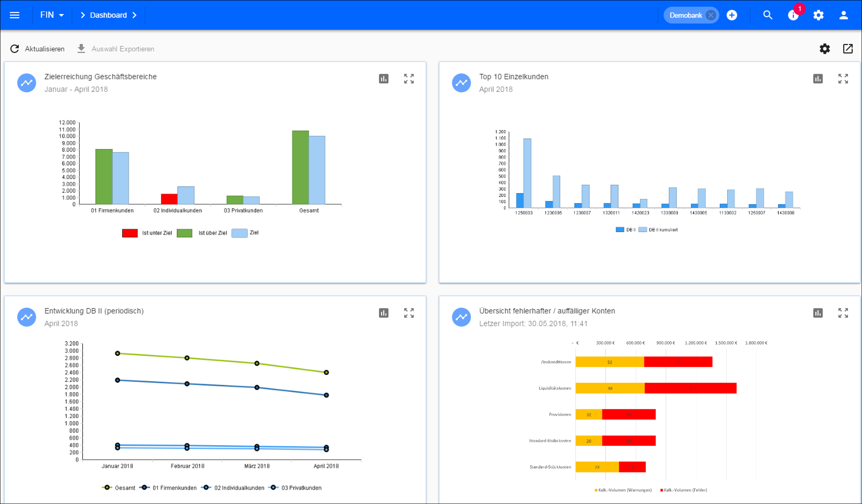Open the user profile icon
Screen dimensions: 862x504
click(844, 15)
